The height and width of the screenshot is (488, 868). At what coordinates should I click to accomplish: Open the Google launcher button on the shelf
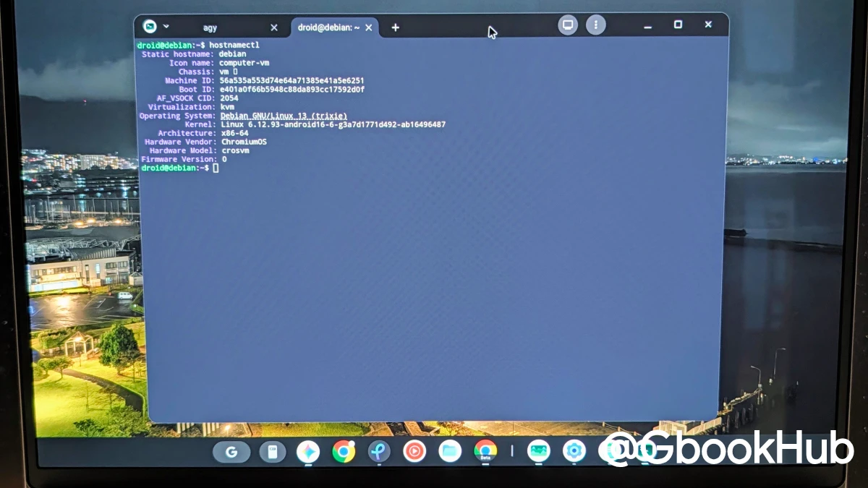pyautogui.click(x=231, y=453)
